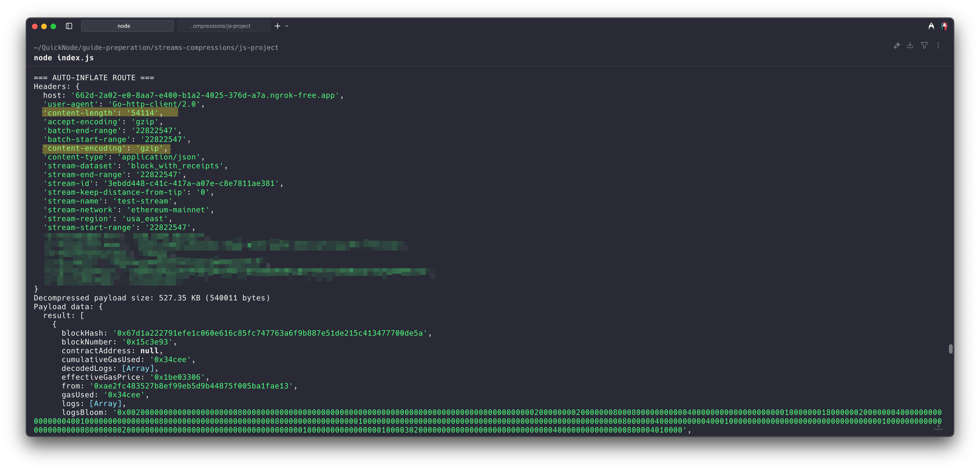980x471 pixels.
Task: Click the ngrok-free.app host URL
Action: [205, 95]
